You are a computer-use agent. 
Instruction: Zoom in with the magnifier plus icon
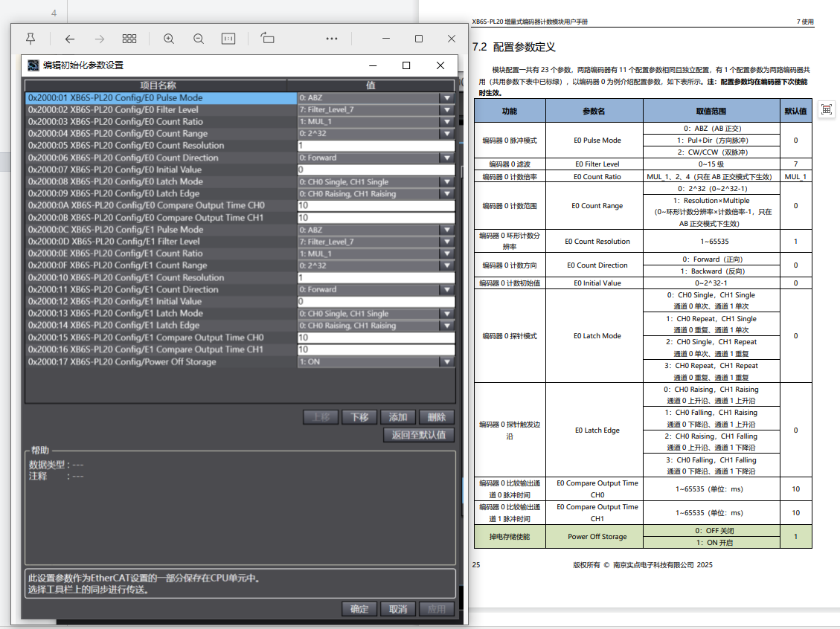(x=169, y=39)
